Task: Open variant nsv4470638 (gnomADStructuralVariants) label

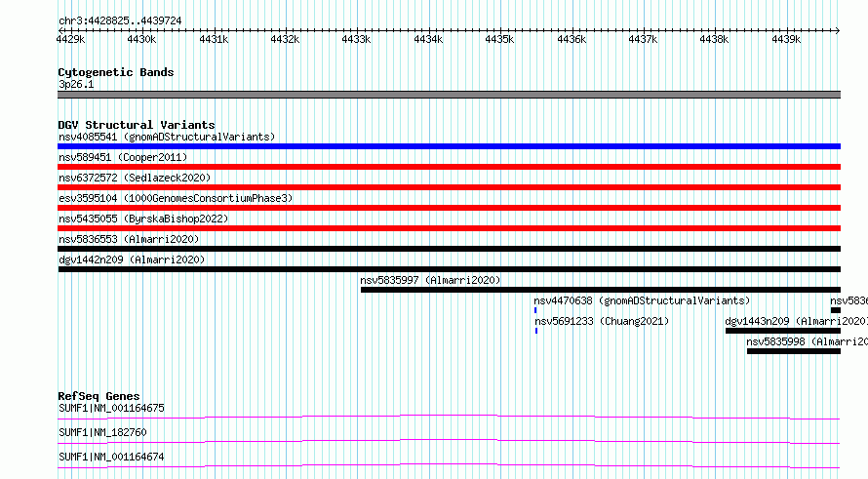Action: [642, 300]
